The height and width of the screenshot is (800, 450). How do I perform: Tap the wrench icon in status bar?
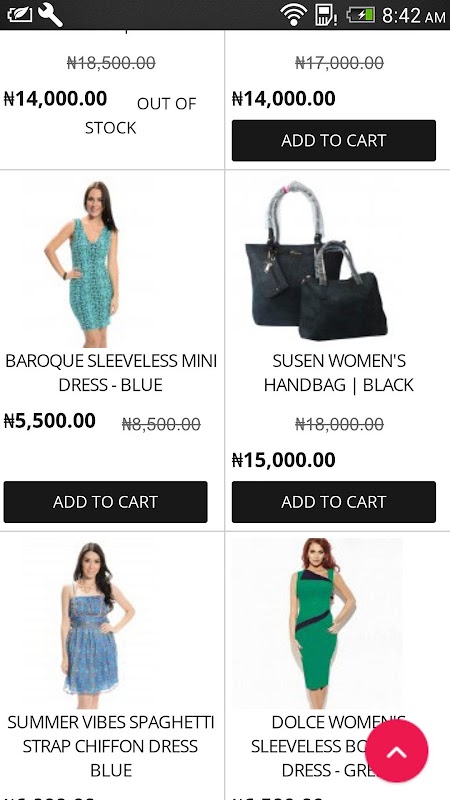[50, 14]
